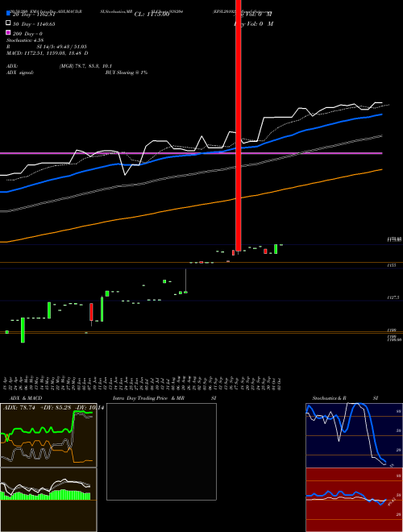403x532 pixels.
Task: Click the magenta 200 Day legend swatch
Action: pos(8,33)
